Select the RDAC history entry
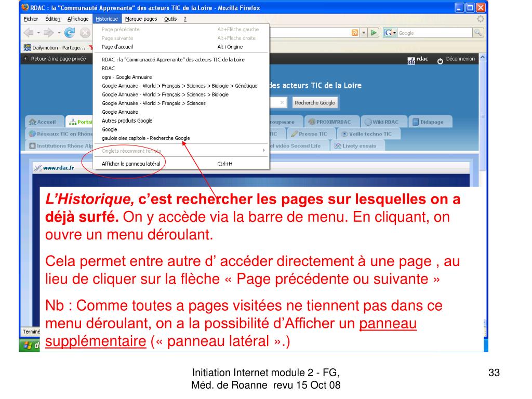The width and height of the screenshot is (532, 399). 181,68
